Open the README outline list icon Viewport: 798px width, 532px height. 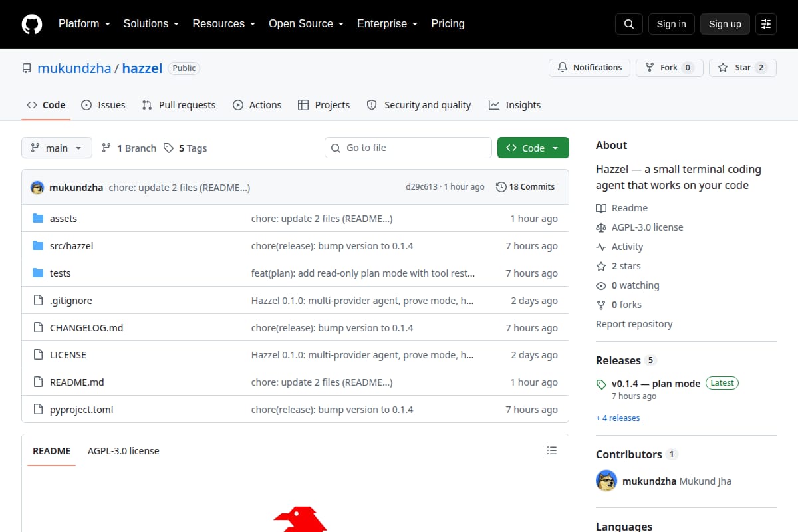(551, 450)
